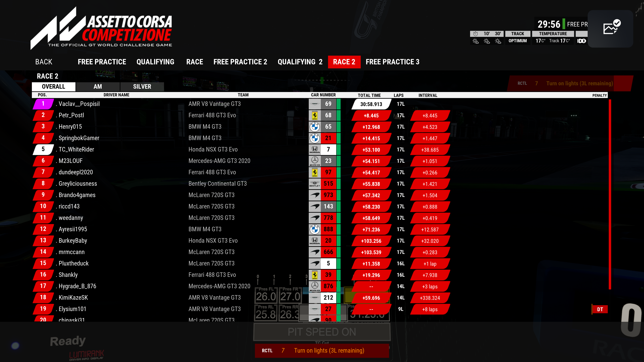Click the bottom RCTL Turn on lights message

tap(322, 350)
